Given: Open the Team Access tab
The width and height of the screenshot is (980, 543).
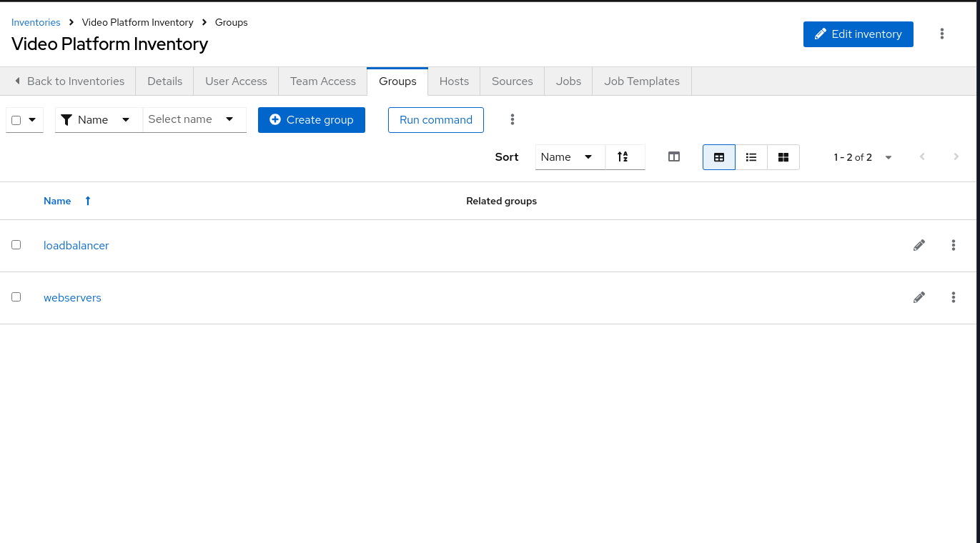Looking at the screenshot, I should tap(323, 81).
